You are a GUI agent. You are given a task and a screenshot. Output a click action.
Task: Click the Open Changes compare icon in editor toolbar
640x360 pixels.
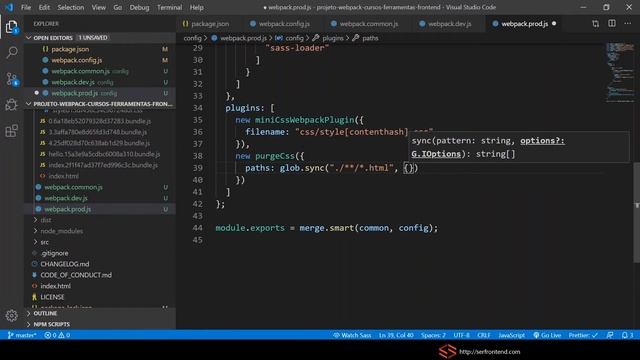(x=596, y=24)
